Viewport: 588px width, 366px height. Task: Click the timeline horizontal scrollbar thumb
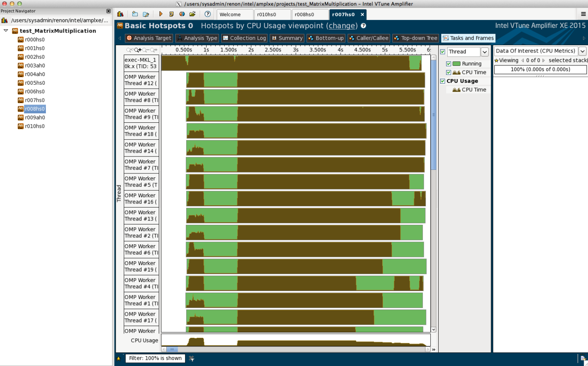pos(172,349)
